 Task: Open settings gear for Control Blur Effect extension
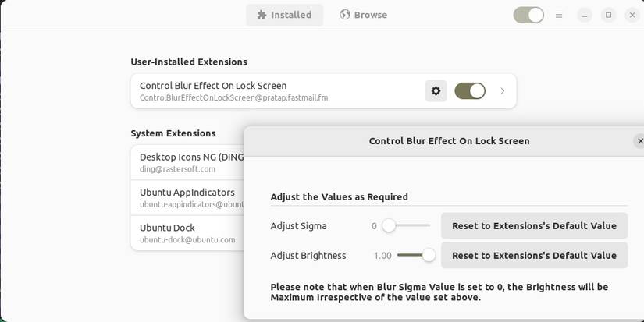point(436,91)
